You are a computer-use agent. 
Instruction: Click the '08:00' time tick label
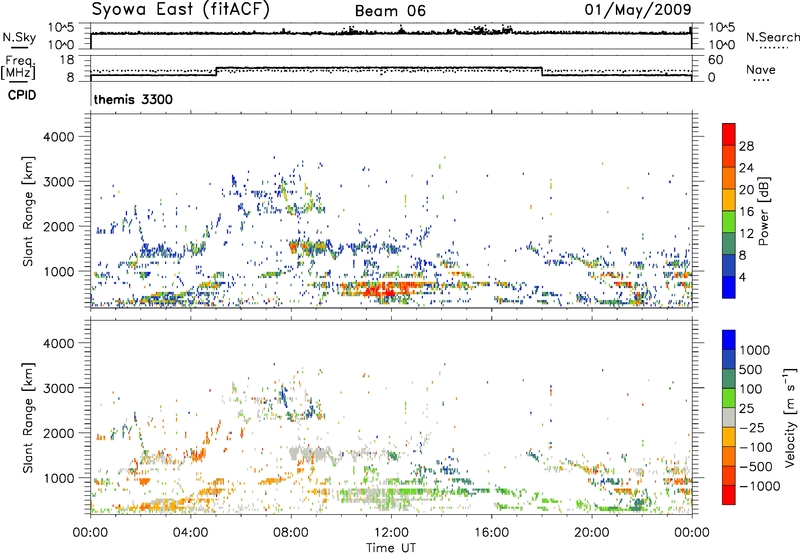coord(291,533)
